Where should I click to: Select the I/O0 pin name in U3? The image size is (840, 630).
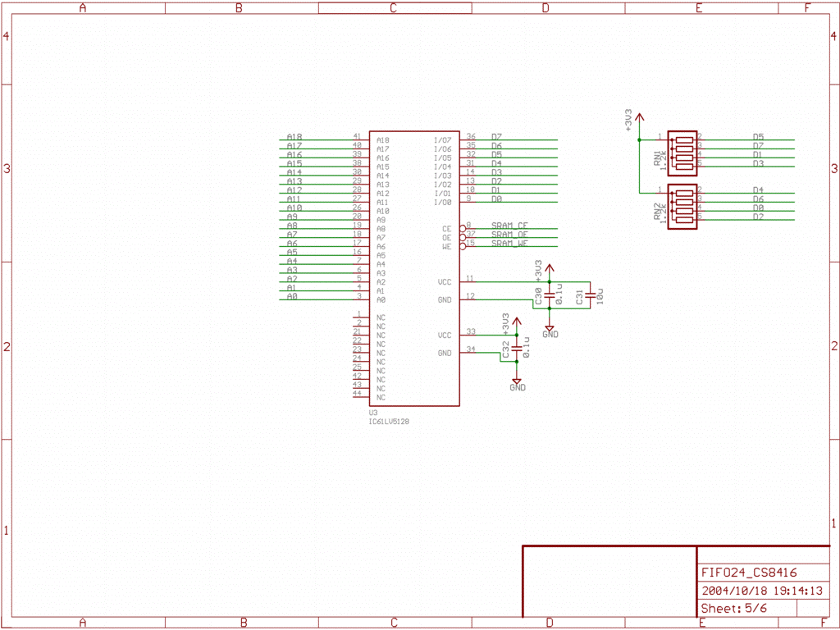click(x=442, y=203)
